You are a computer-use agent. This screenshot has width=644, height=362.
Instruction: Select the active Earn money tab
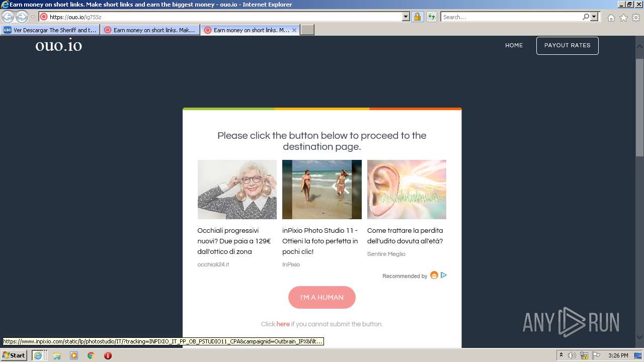click(x=251, y=30)
